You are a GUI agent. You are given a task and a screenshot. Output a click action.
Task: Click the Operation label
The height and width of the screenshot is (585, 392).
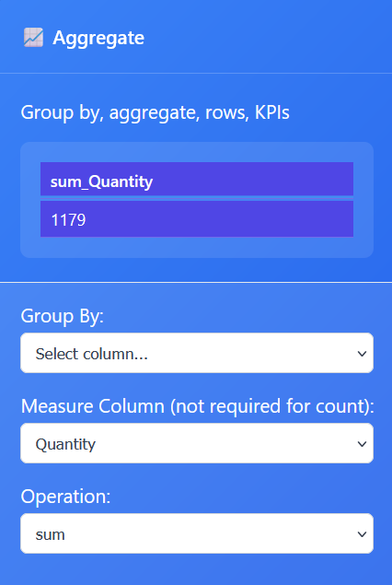(65, 497)
